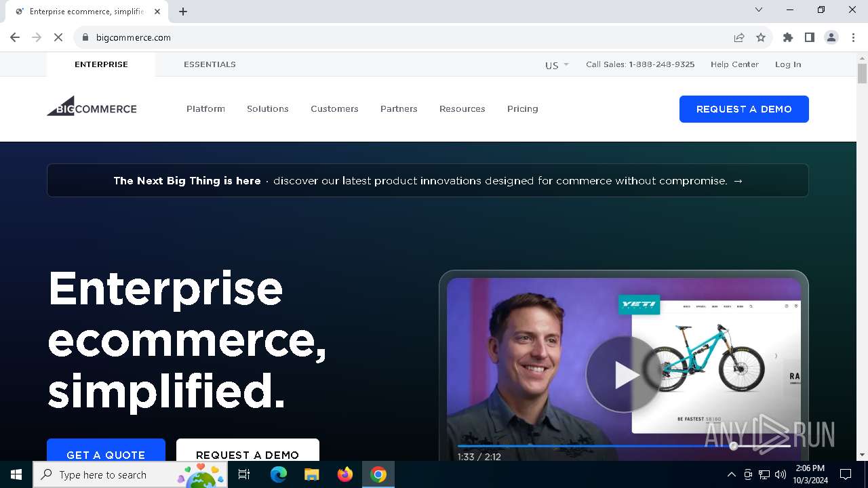Open Task View on taskbar
Screen dimensions: 868x488
[245, 474]
